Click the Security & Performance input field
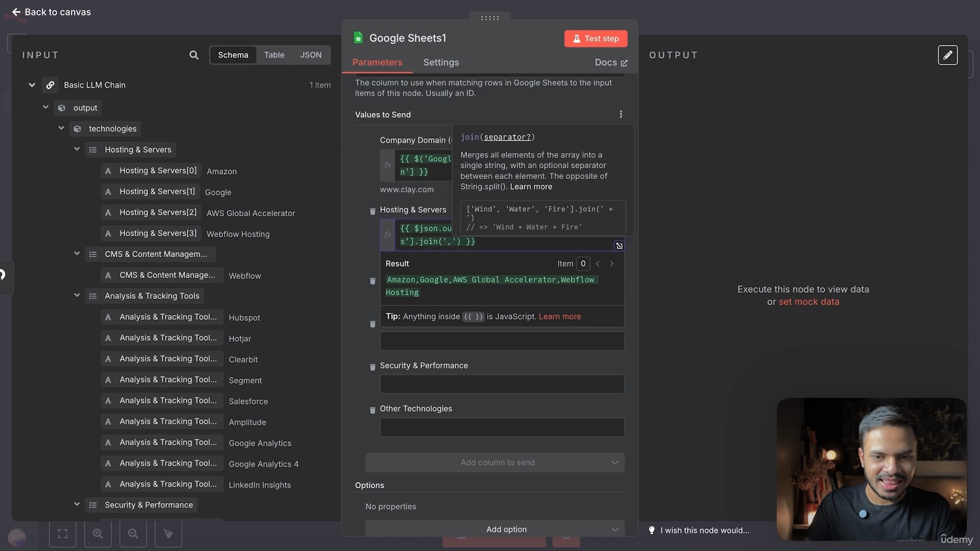 502,384
